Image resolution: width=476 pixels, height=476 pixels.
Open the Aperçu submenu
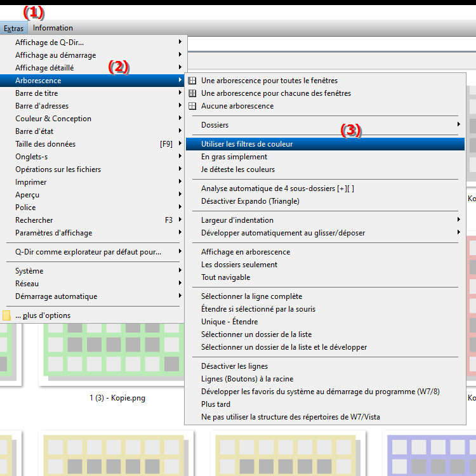[92, 195]
